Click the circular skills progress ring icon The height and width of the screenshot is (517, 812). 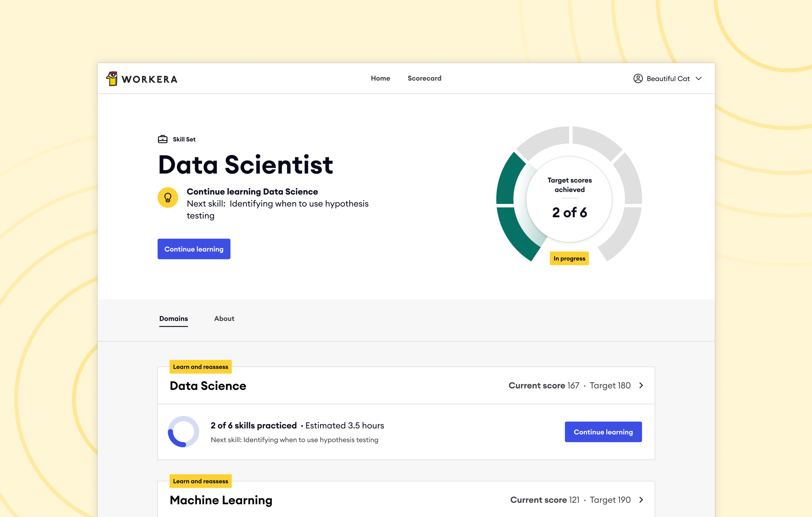(x=184, y=432)
